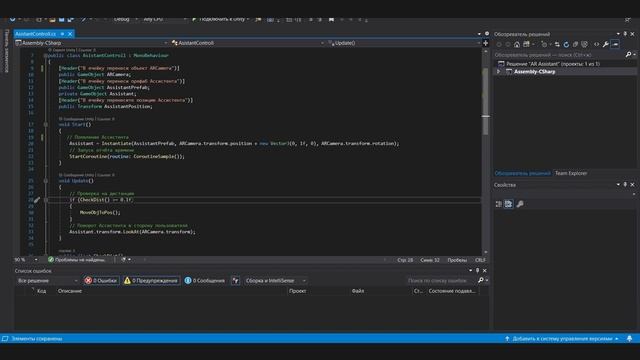Open the editor tab list dropdown arrow
Viewport: 640px width, 360px height.
tap(479, 34)
